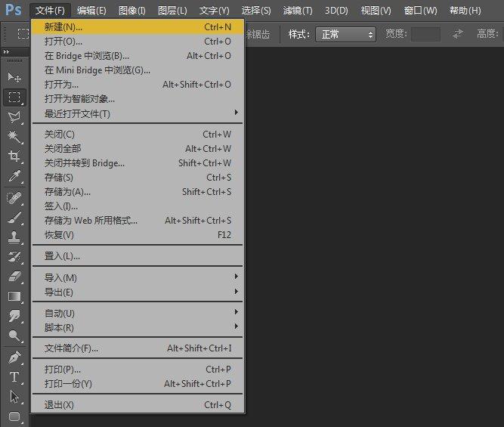Choose 置入(L)... menu item
This screenshot has width=504, height=427.
pos(138,256)
